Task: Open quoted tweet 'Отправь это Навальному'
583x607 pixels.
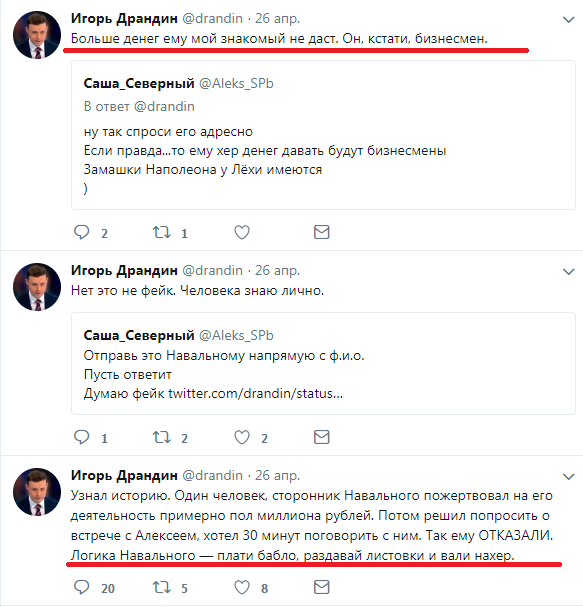Action: coord(323,364)
